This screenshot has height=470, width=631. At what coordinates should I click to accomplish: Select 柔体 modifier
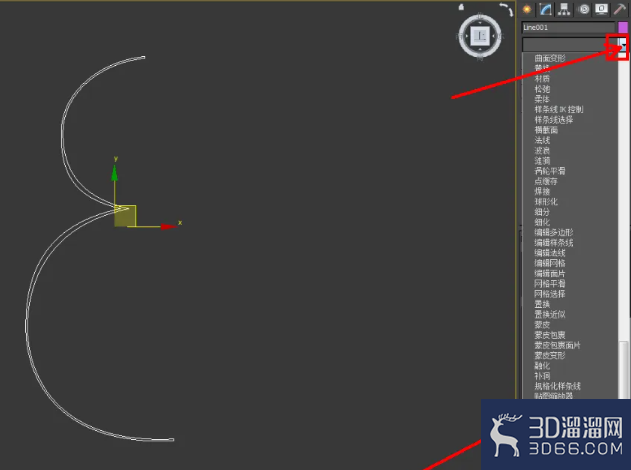click(x=542, y=99)
